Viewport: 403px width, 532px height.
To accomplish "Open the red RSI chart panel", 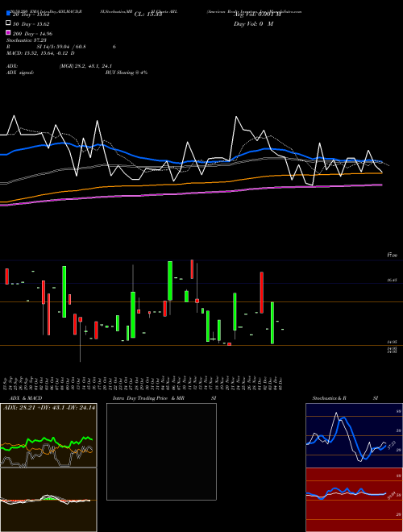I will [354, 500].
